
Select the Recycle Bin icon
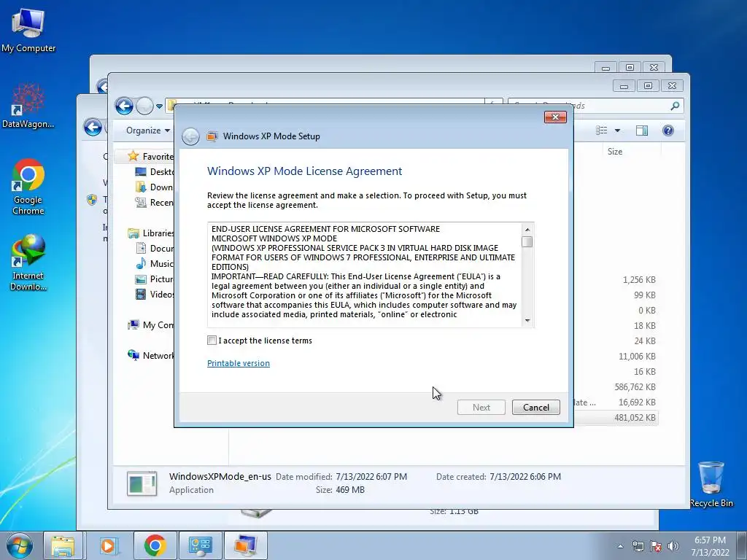point(711,485)
